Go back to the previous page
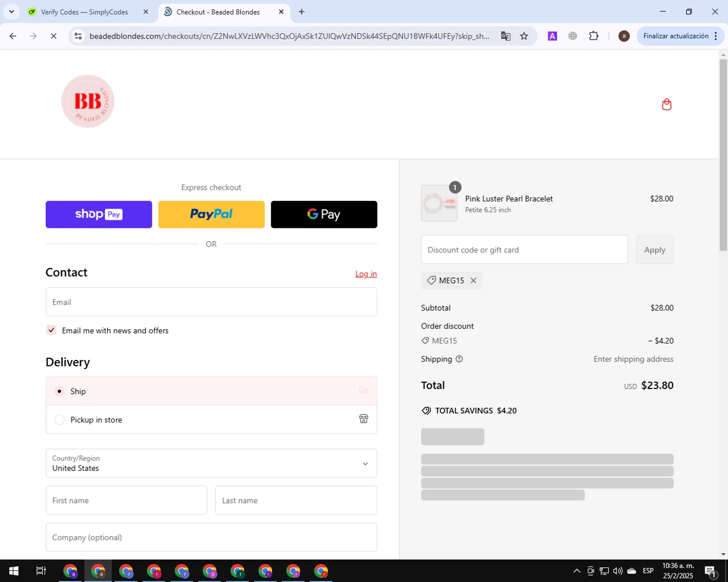This screenshot has height=582, width=728. 13,36
